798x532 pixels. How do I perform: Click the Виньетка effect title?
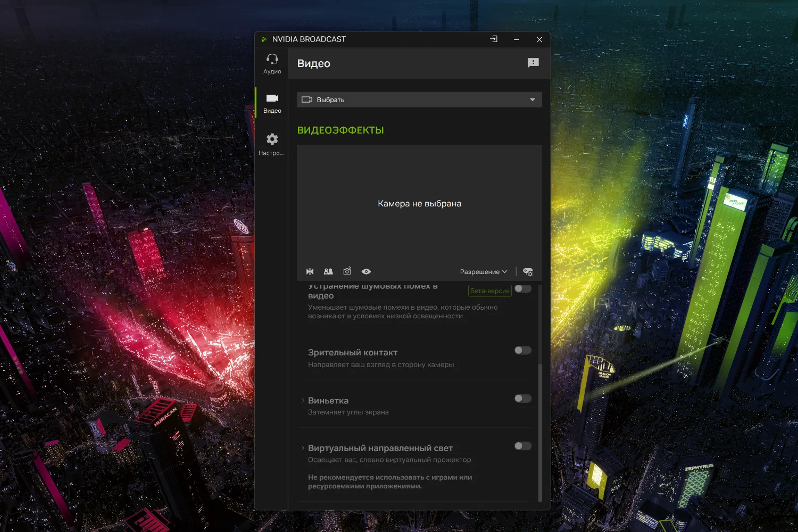point(328,401)
